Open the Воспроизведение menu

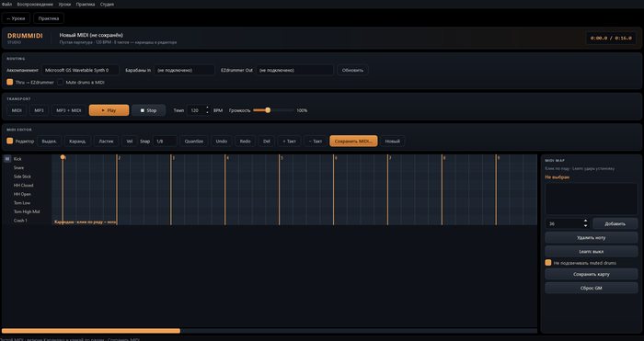coord(35,4)
